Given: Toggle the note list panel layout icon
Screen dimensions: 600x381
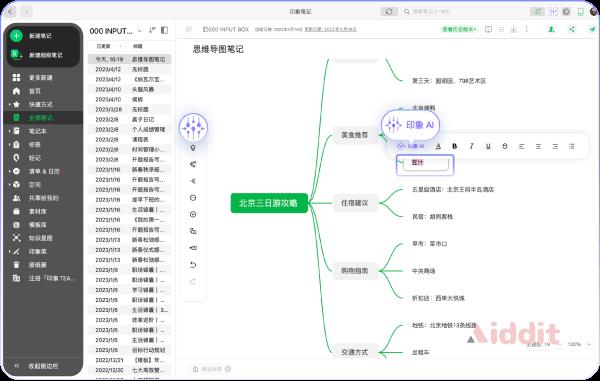Looking at the screenshot, I should click(x=165, y=30).
